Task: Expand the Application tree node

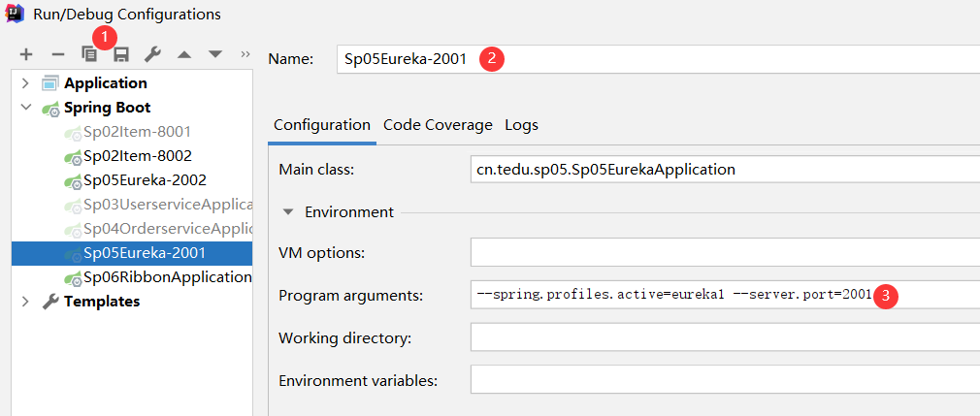Action: point(25,83)
